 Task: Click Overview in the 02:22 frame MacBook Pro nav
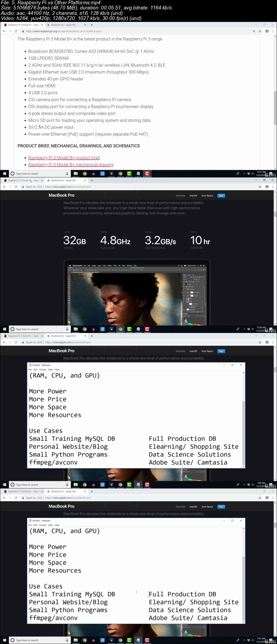180,196
